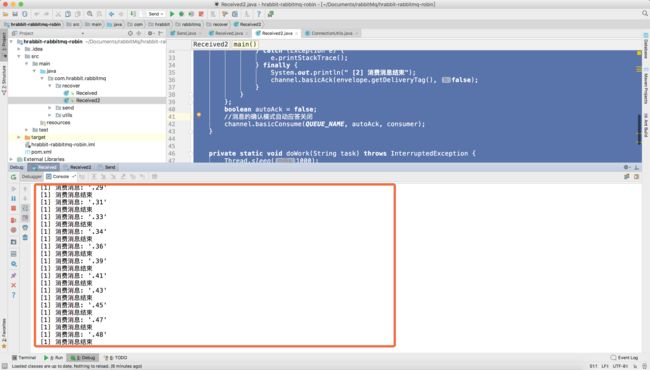Rerun Received using green rerun icon
This screenshot has width=650, height=370.
tap(13, 177)
